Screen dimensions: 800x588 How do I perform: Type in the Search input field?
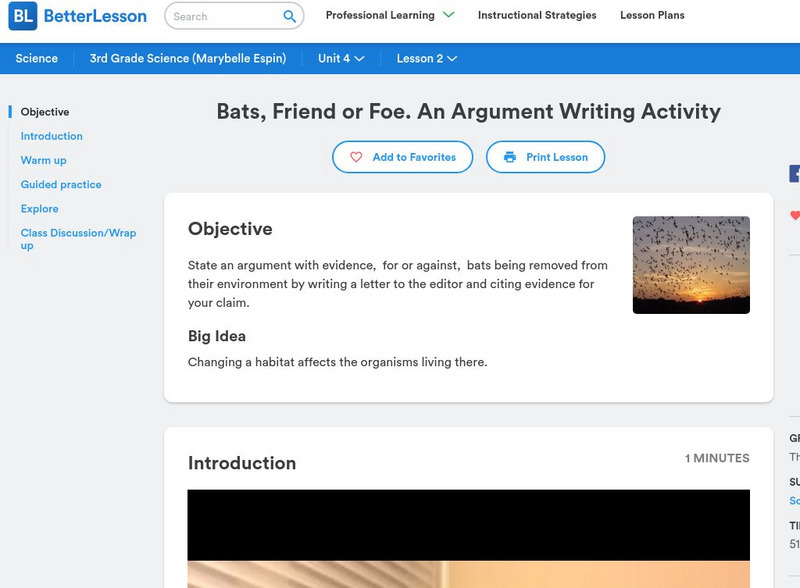[225, 16]
